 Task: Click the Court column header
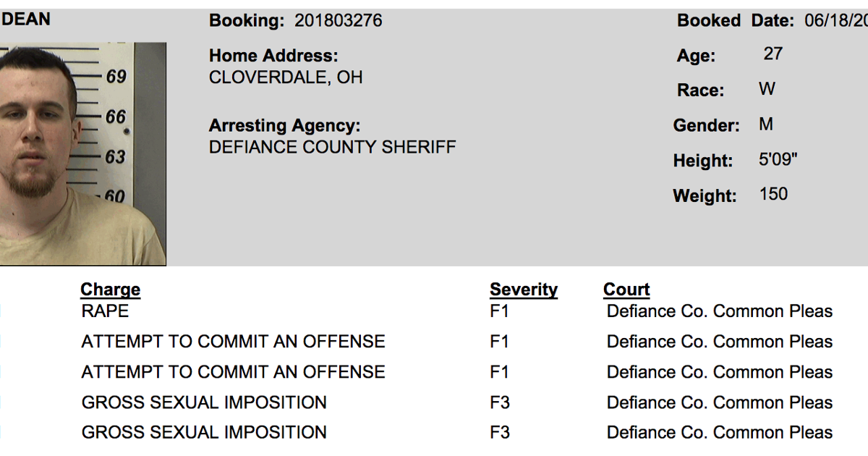click(x=626, y=290)
